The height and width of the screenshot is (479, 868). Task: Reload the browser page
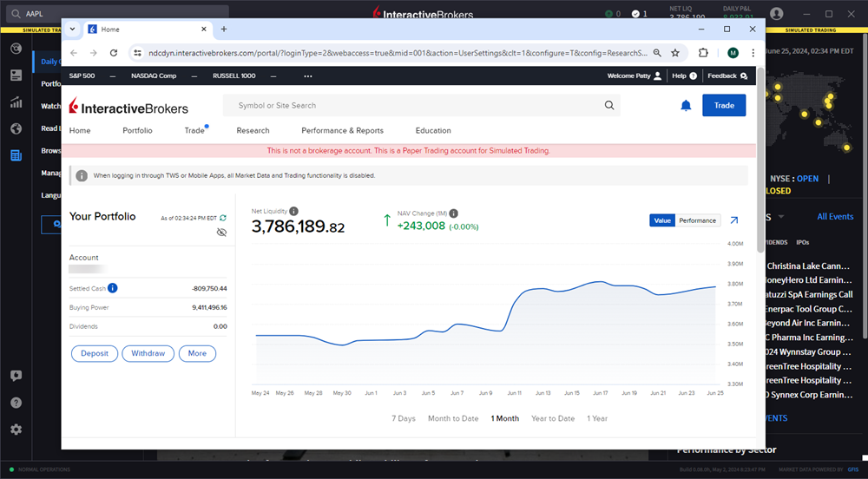tap(114, 53)
